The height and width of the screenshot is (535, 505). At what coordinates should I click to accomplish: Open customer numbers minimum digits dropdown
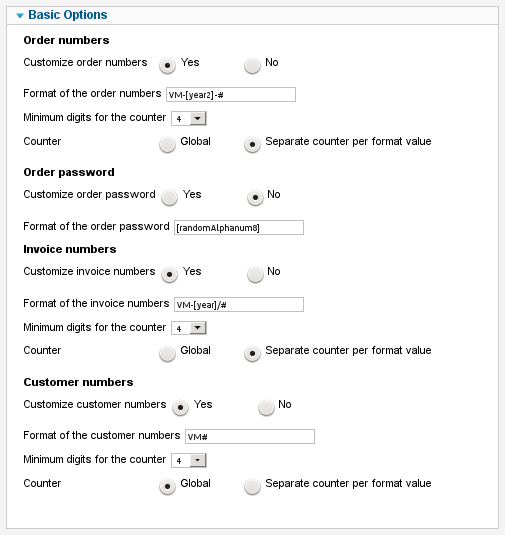pos(189,461)
